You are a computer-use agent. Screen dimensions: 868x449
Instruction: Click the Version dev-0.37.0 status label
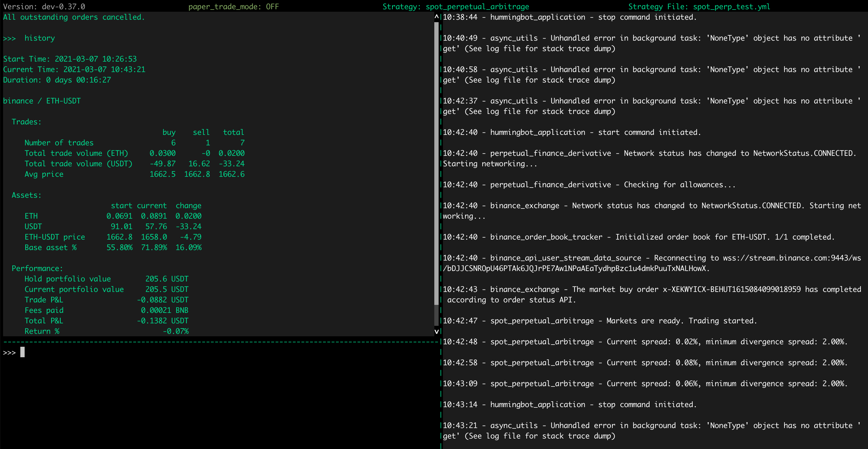44,6
